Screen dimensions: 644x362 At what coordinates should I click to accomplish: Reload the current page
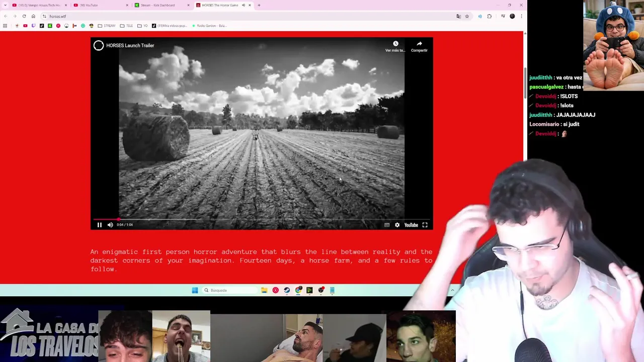[x=24, y=16]
